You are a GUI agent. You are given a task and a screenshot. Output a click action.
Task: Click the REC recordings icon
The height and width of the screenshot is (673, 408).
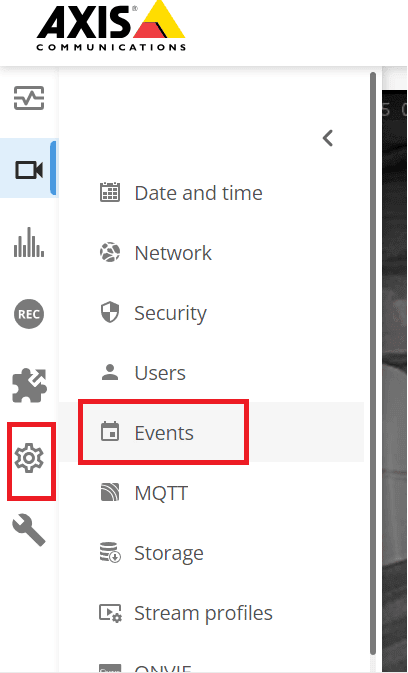[29, 314]
